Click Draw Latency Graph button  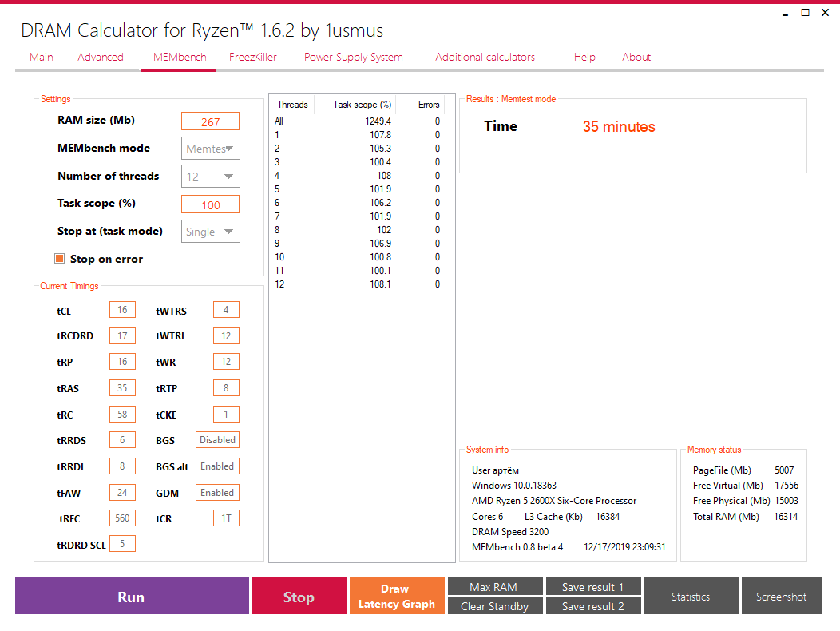click(x=397, y=596)
